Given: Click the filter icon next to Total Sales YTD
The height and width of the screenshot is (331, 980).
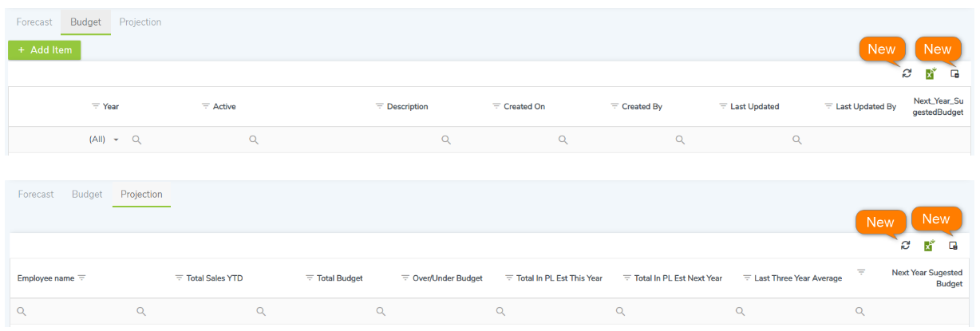Looking at the screenshot, I should tap(179, 278).
